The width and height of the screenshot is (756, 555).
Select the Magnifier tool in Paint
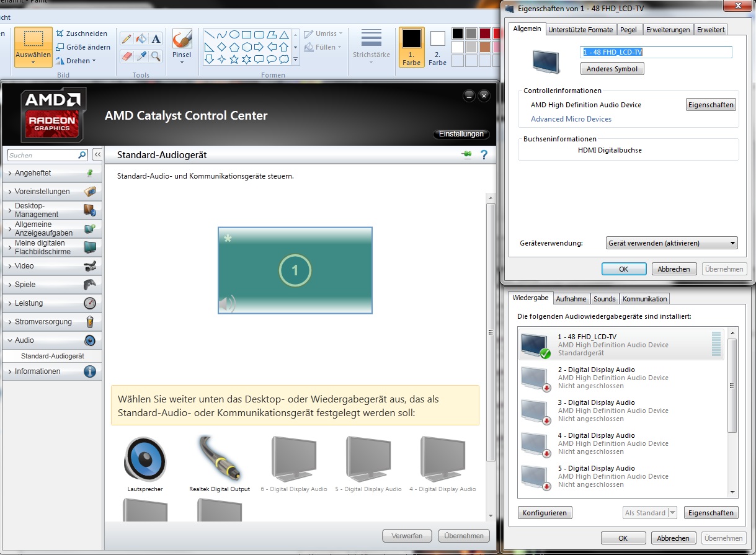click(x=156, y=56)
